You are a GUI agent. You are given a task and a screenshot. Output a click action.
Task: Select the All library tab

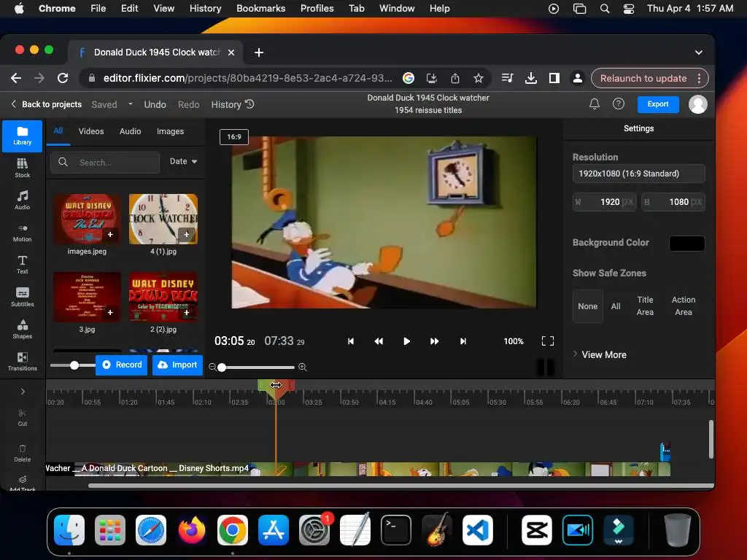click(x=58, y=131)
